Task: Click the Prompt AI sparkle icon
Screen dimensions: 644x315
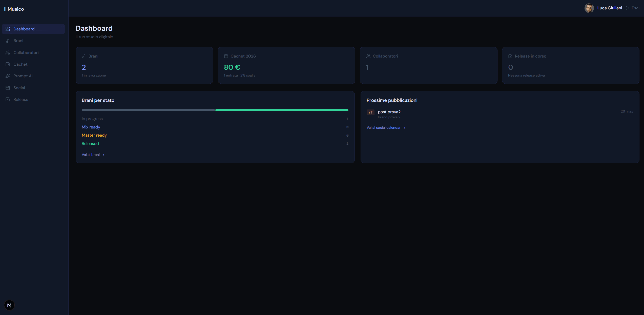Action: [x=8, y=76]
